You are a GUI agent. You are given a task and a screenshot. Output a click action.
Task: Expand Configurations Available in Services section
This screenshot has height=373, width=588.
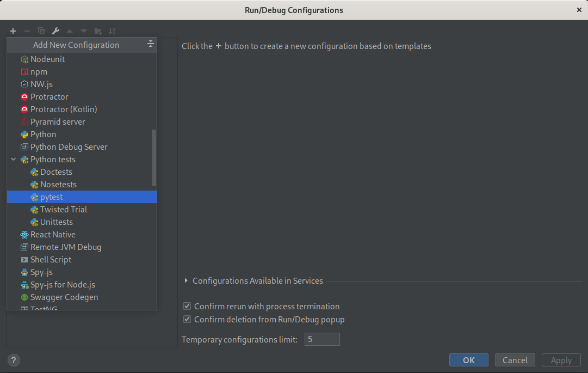pos(187,281)
